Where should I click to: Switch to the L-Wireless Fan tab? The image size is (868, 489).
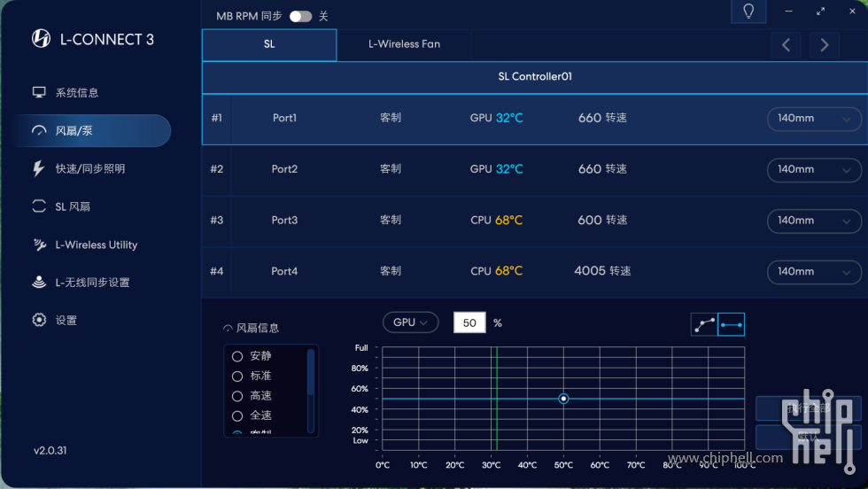click(x=404, y=44)
